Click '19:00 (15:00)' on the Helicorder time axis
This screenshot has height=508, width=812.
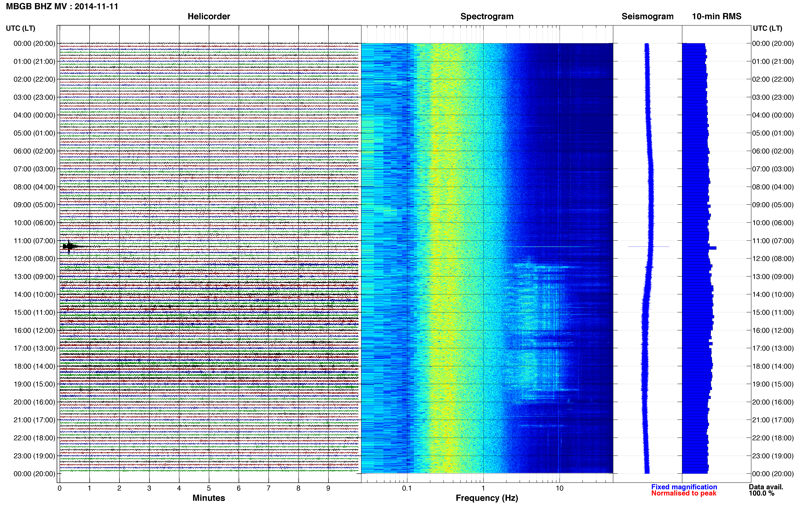(x=34, y=384)
